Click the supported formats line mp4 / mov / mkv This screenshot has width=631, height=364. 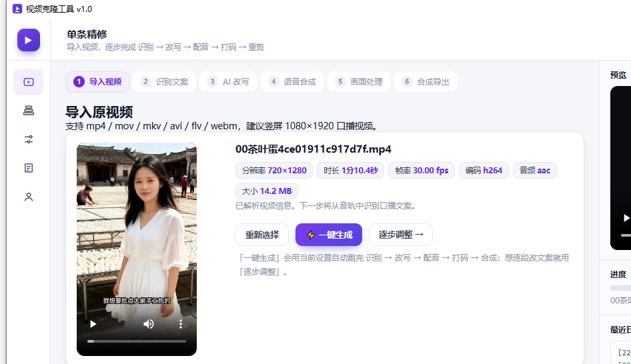[x=221, y=126]
